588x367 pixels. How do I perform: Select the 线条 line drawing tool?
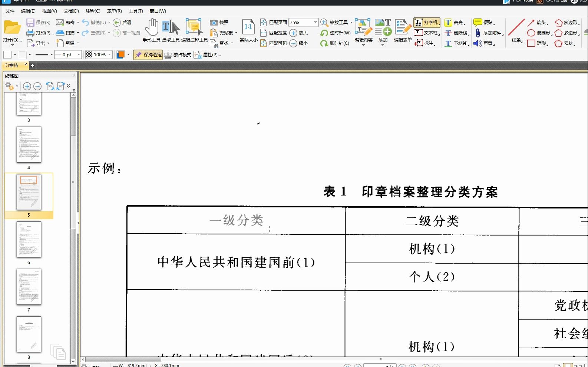pyautogui.click(x=516, y=31)
